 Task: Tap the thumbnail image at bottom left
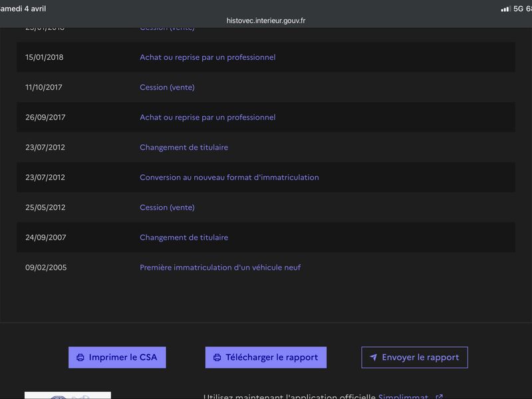pos(68,395)
